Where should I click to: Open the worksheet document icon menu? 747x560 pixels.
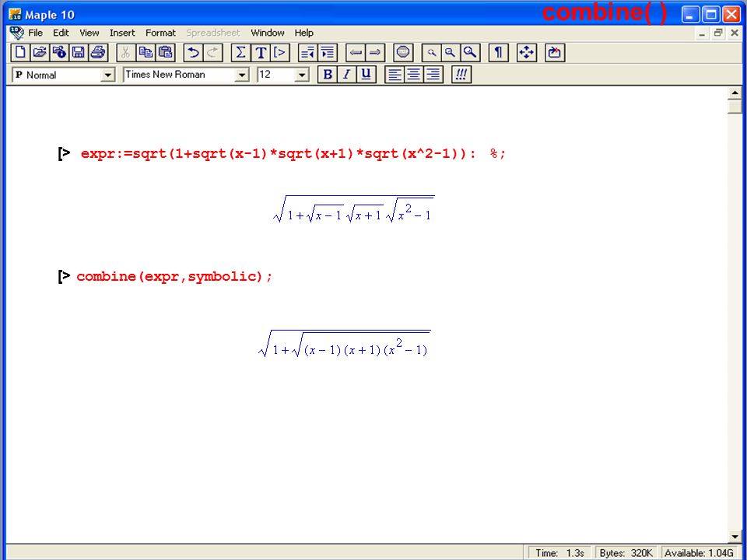[16, 33]
